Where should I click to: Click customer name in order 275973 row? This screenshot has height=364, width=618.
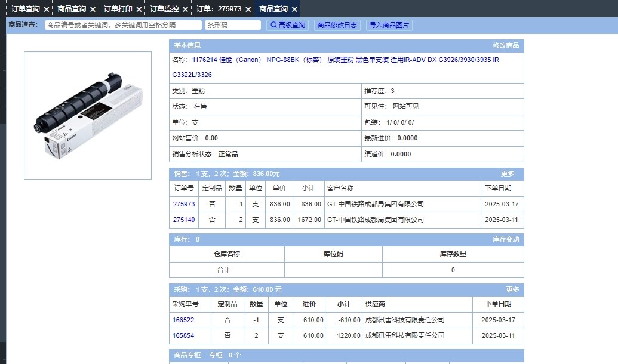point(375,204)
